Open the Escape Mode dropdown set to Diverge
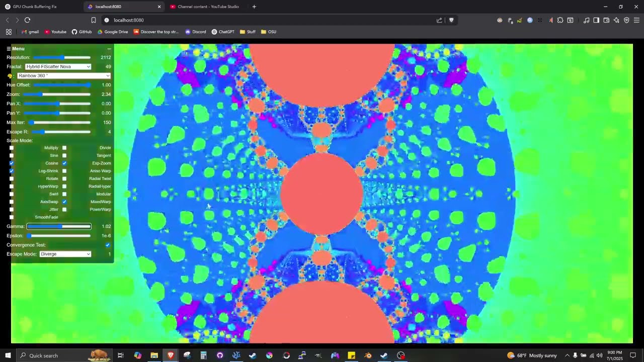This screenshot has width=644, height=362. click(x=65, y=254)
